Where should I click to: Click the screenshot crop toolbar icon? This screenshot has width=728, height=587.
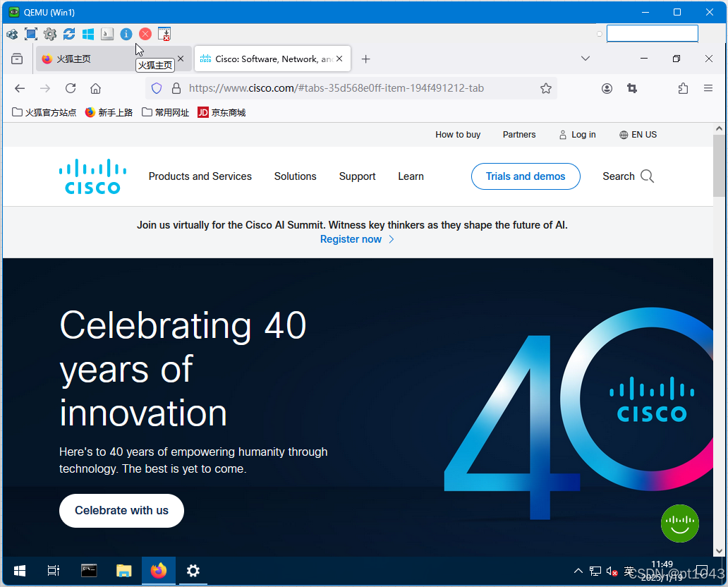pyautogui.click(x=632, y=88)
